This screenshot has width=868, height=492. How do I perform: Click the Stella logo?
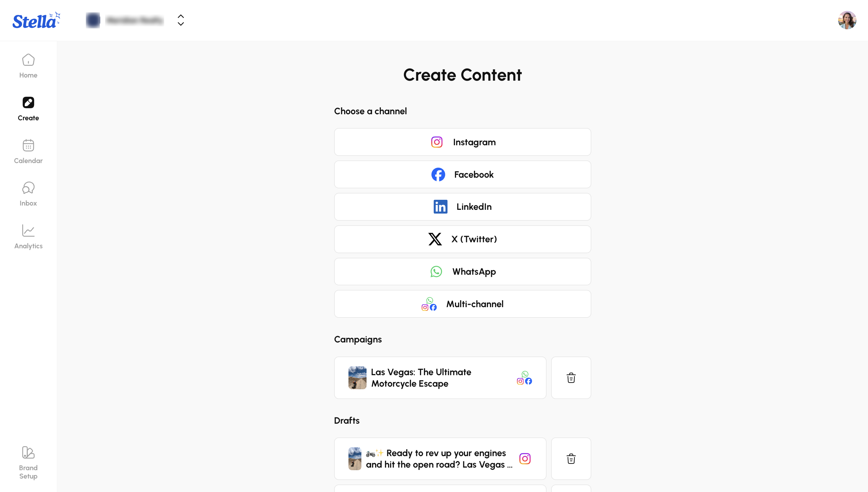pos(36,21)
